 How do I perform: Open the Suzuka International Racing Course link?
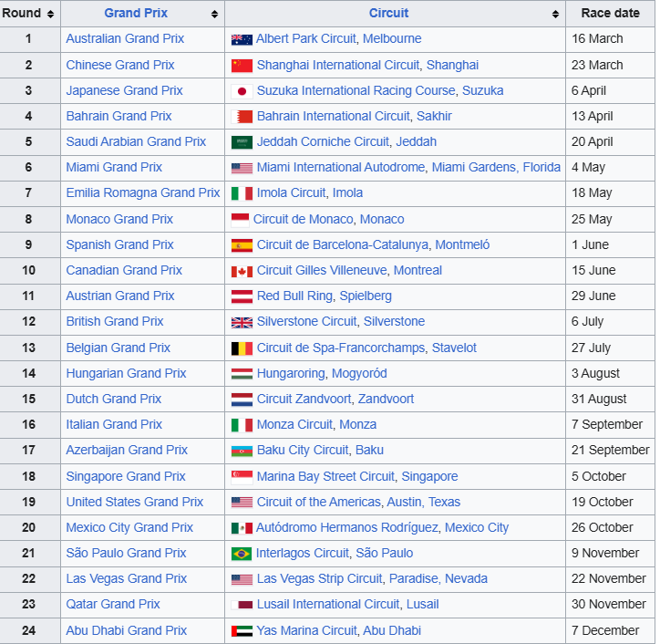356,91
